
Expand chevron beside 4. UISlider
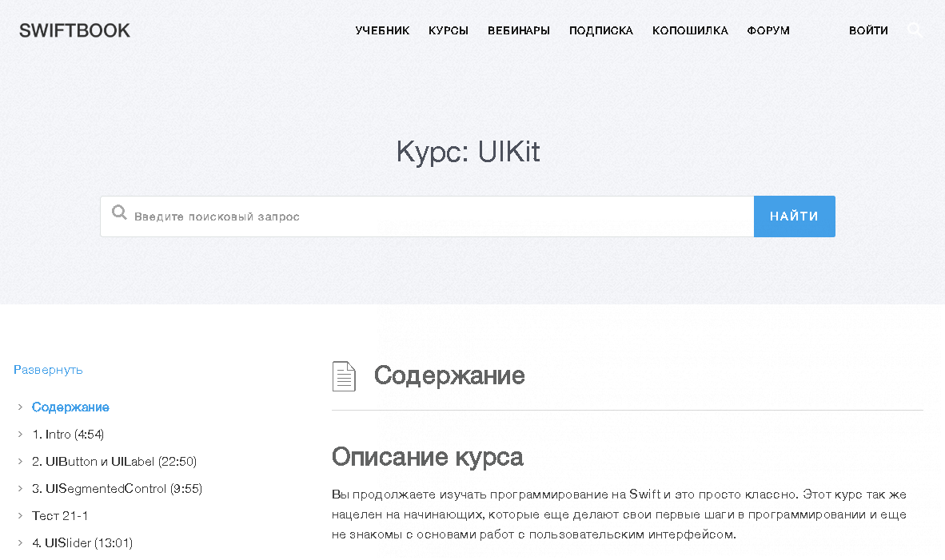coord(20,543)
